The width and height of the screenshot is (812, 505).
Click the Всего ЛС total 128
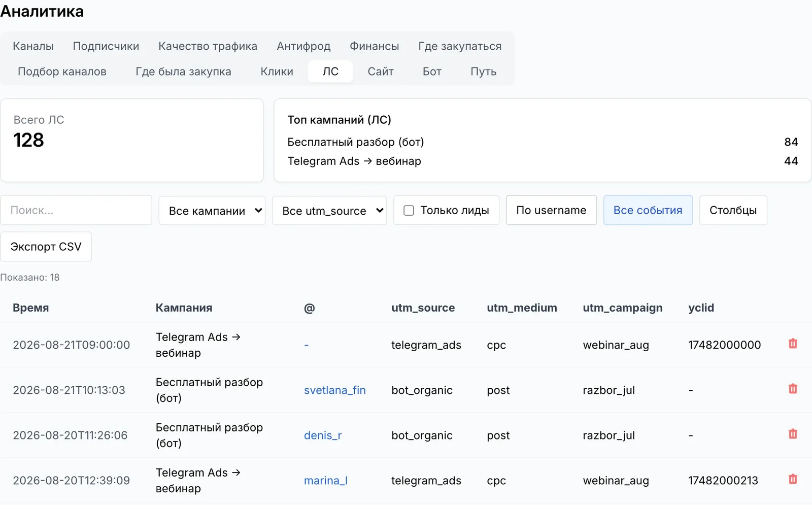28,140
